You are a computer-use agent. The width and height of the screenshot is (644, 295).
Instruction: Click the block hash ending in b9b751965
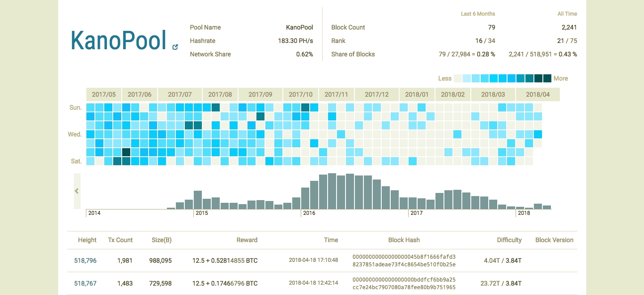pyautogui.click(x=404, y=283)
